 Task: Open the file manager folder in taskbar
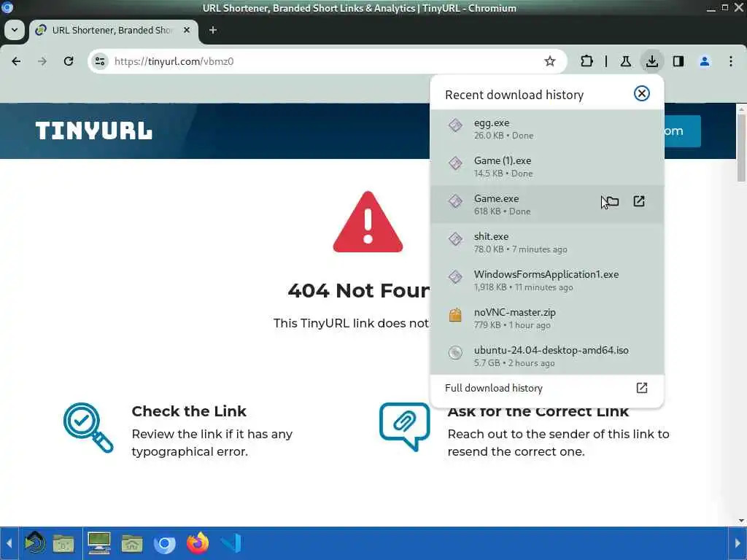click(64, 543)
